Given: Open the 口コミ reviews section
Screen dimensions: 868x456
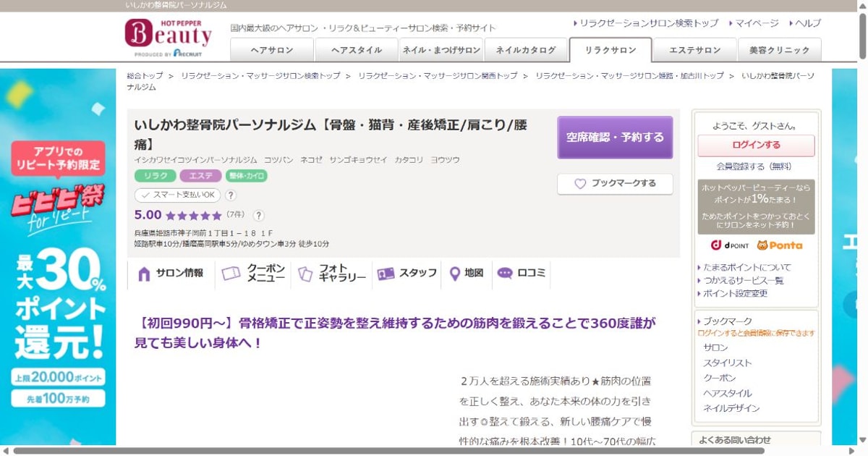Looking at the screenshot, I should point(522,274).
